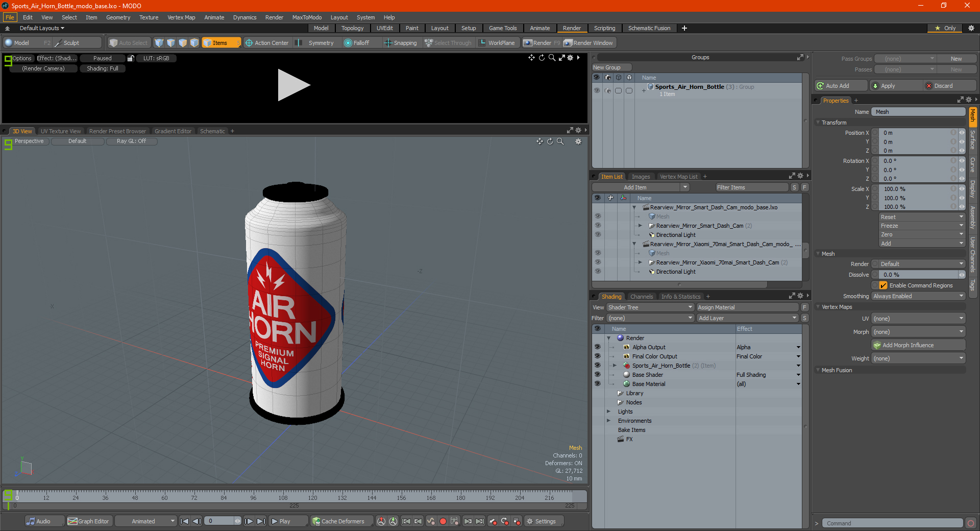
Task: Go to last frame
Action: [261, 521]
